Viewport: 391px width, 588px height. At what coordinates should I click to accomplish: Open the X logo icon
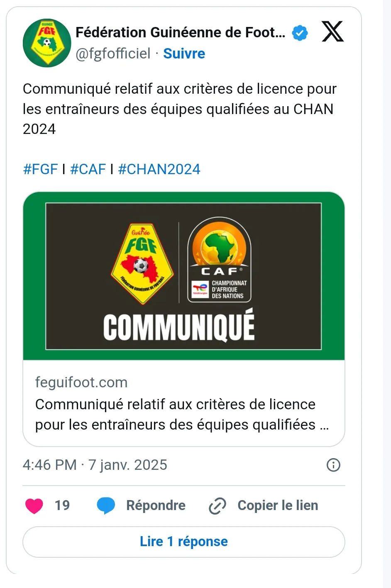click(x=332, y=32)
